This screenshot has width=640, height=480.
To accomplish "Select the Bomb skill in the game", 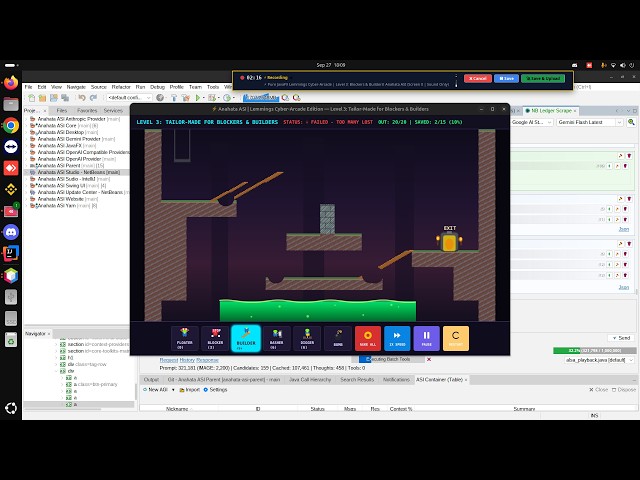I will coord(338,338).
